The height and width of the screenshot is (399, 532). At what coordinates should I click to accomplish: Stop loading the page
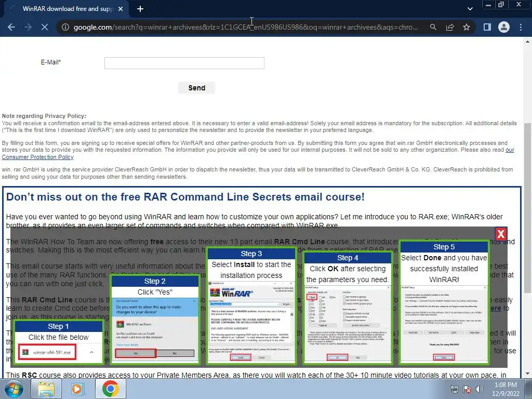[45, 27]
